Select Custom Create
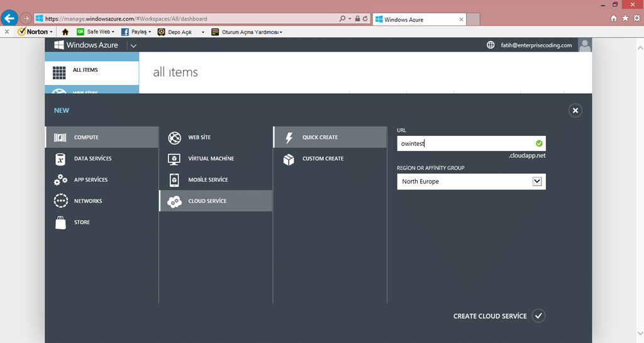 pyautogui.click(x=330, y=159)
